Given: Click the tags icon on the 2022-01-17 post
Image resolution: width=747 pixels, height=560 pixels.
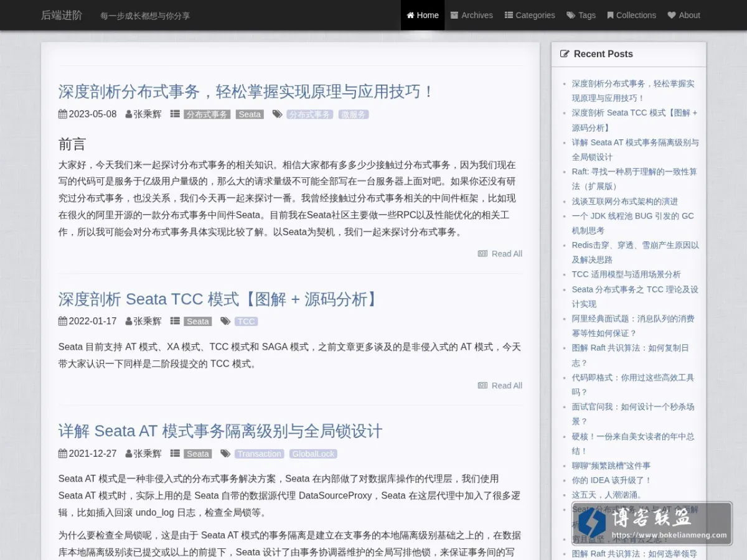Looking at the screenshot, I should [x=226, y=322].
